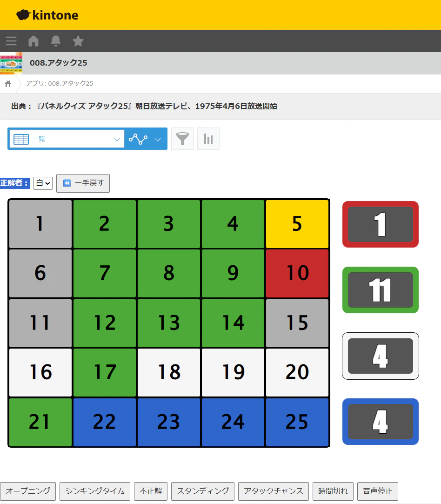Select gray panel 11

pyautogui.click(x=40, y=323)
